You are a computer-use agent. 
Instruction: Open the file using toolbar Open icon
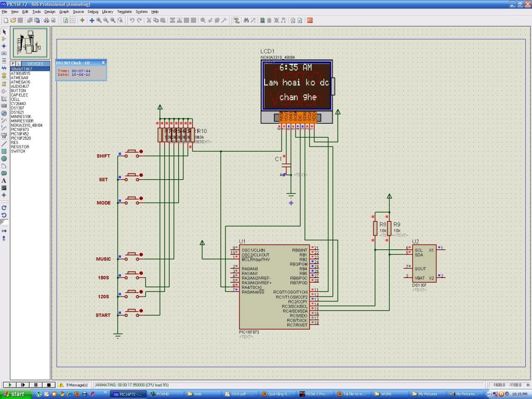[14, 20]
